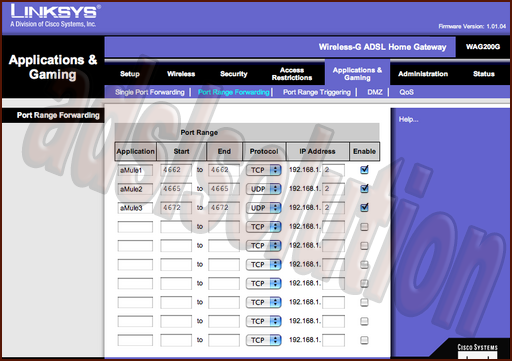
Task: Click Application field in the last row
Action: [135, 340]
